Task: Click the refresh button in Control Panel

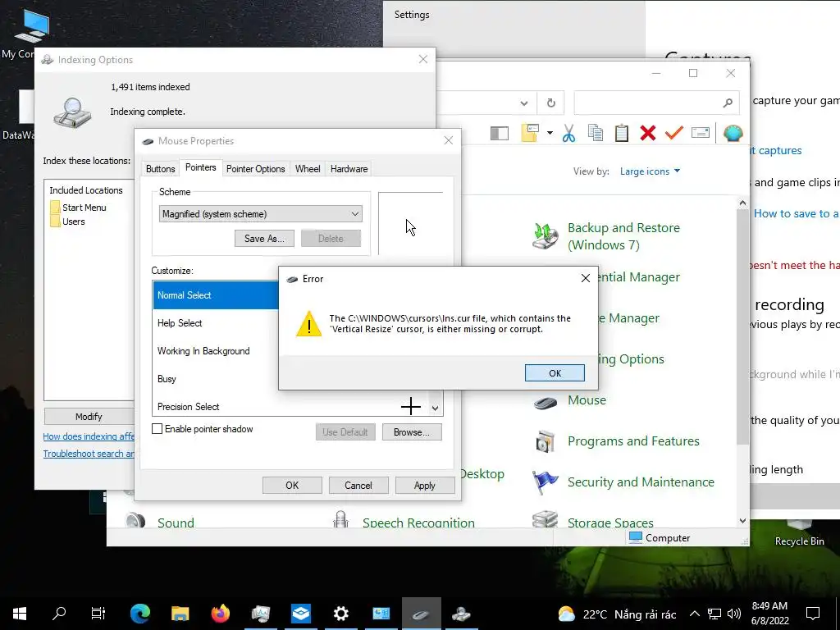Action: [550, 103]
